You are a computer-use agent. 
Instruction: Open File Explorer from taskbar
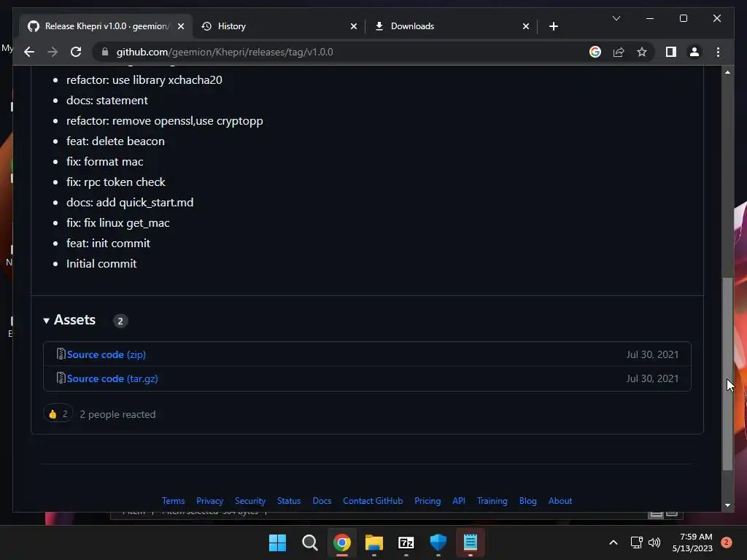point(374,542)
